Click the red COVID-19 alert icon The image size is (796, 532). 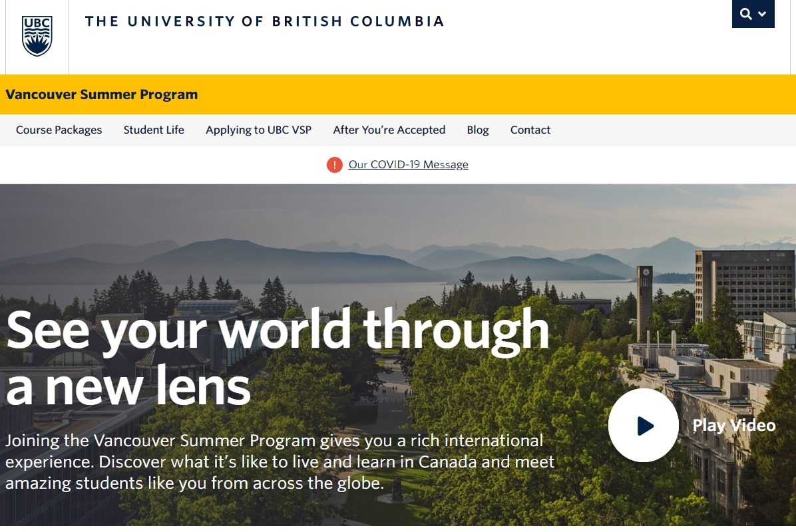[x=334, y=164]
